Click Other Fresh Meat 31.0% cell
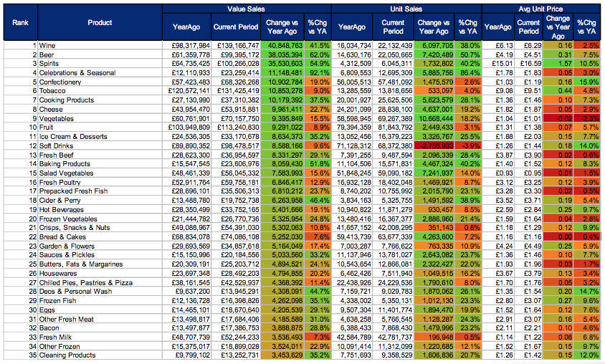 point(318,320)
